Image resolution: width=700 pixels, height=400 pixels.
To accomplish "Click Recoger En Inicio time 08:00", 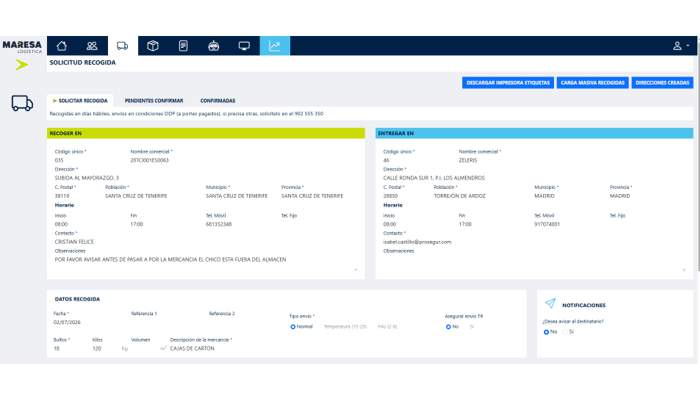I will tap(89, 225).
